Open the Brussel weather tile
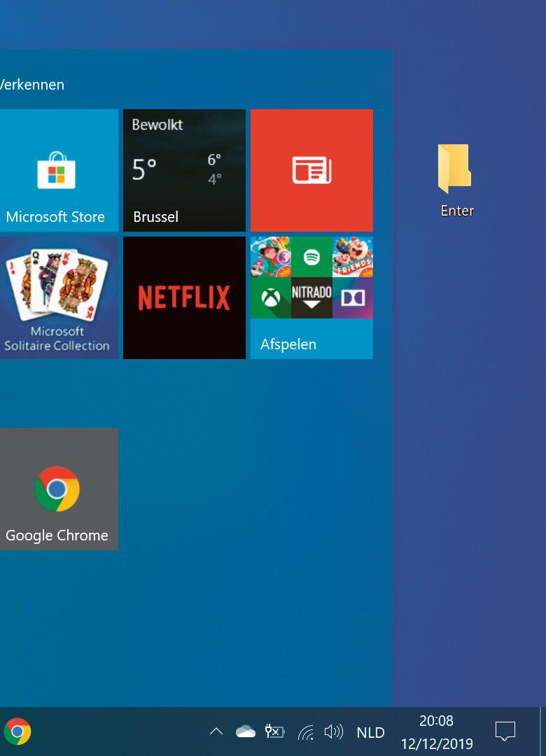Viewport: 546px width, 756px height. pyautogui.click(x=184, y=170)
